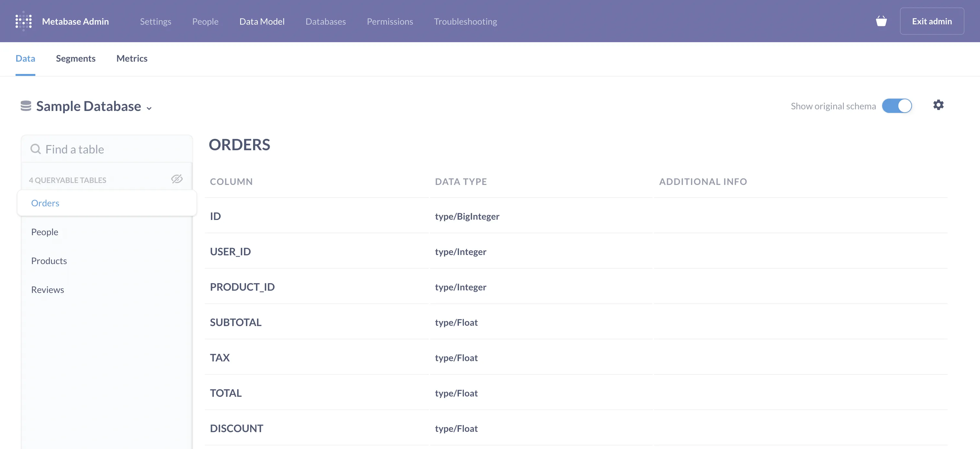
Task: Click the 4 QUERYABLE TABLES label
Action: point(67,180)
